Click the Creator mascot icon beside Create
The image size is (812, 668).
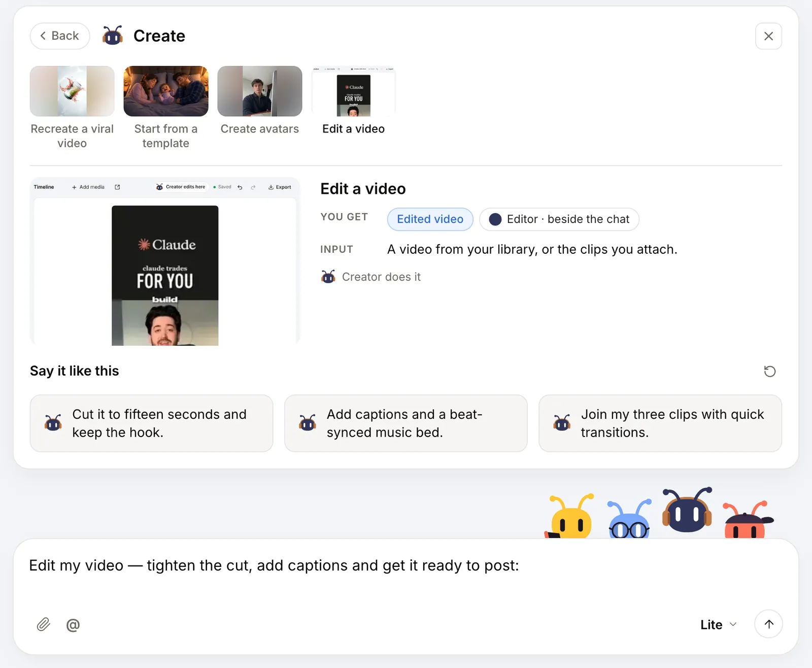click(113, 36)
